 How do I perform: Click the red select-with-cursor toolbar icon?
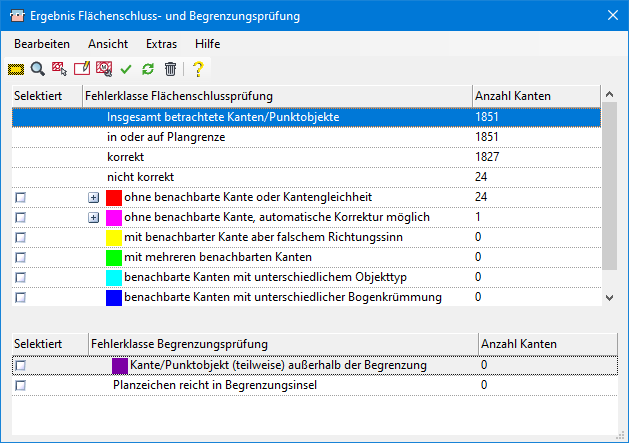point(60,69)
